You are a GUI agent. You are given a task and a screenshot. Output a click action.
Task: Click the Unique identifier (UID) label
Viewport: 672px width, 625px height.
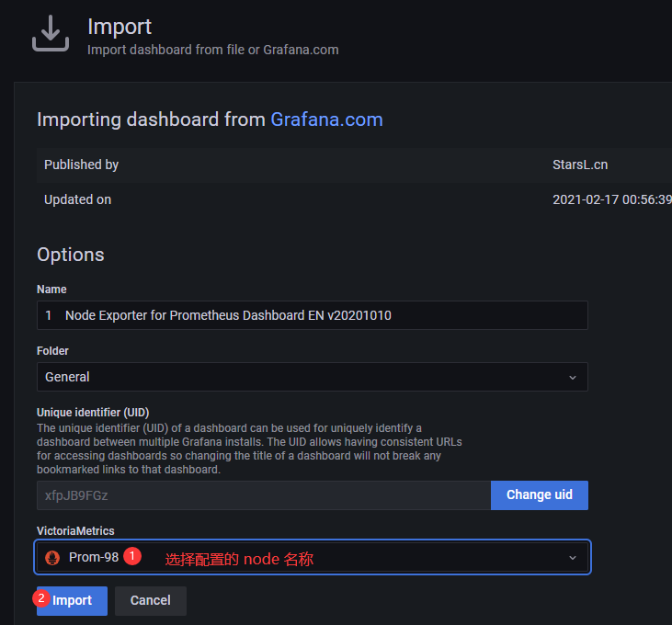93,413
